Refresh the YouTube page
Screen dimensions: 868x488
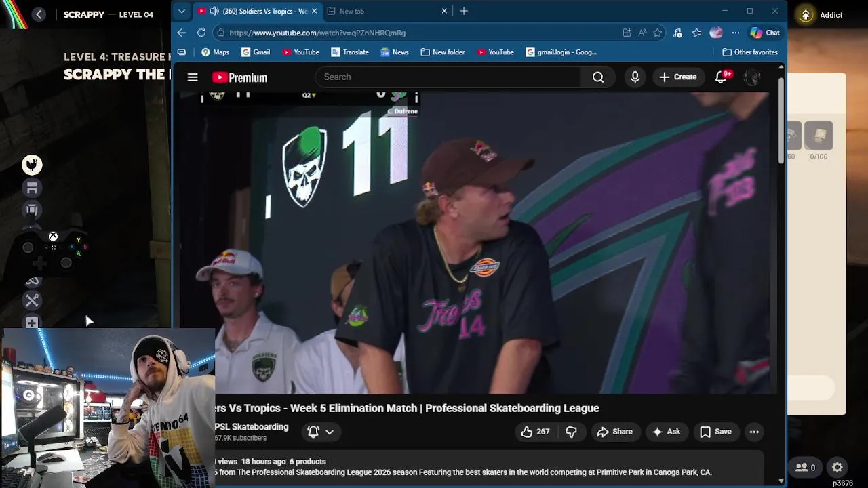point(201,33)
